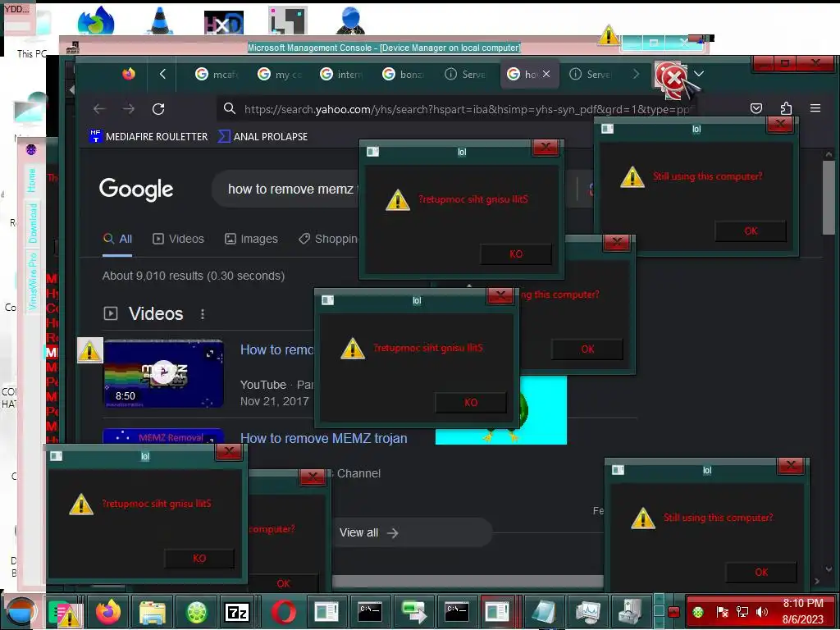Switch to the 'mcaf' Firefox tab
Screen dimensions: 840x630
coord(217,74)
